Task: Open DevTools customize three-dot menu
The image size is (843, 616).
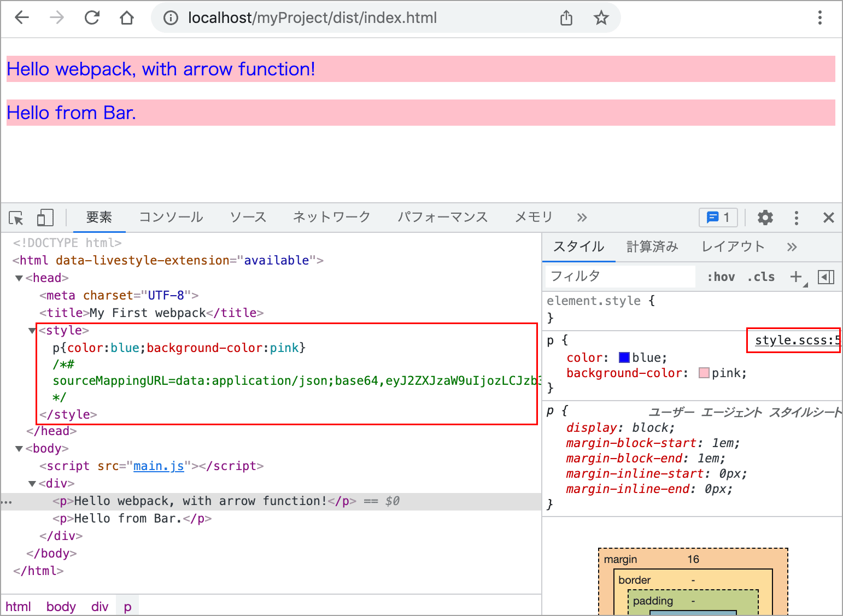Action: click(797, 218)
